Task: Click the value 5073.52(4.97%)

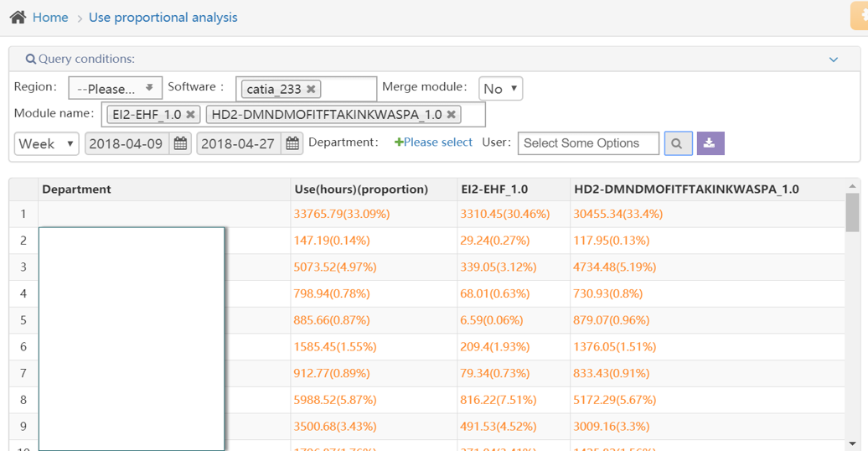Action: (335, 267)
